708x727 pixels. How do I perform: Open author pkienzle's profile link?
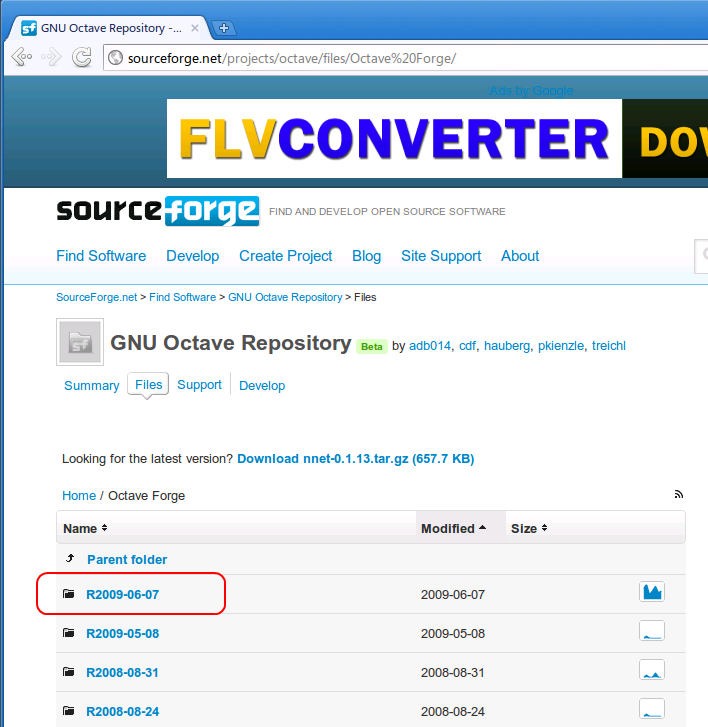pyautogui.click(x=561, y=346)
